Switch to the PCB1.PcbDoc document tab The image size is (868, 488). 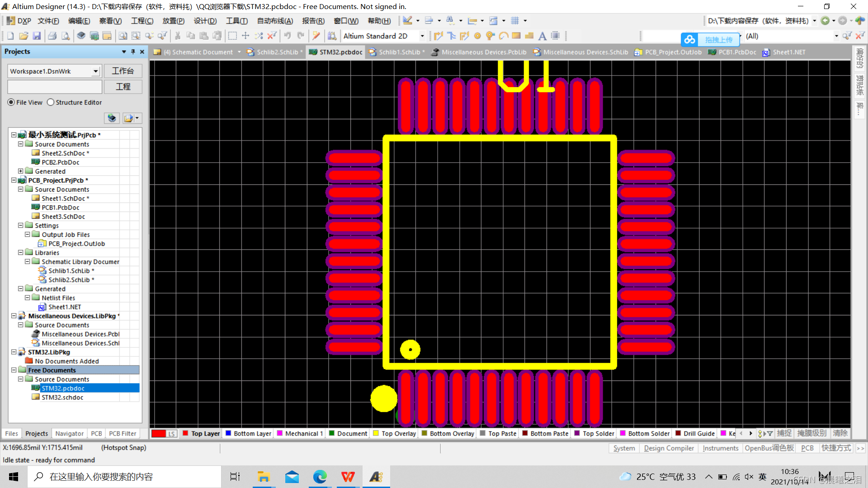coord(737,52)
